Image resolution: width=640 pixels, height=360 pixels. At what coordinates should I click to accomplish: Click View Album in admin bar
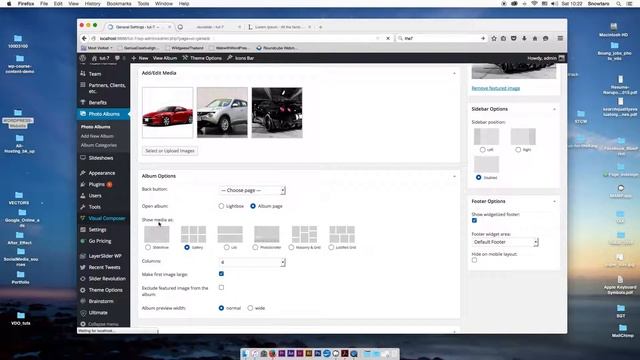tap(165, 58)
